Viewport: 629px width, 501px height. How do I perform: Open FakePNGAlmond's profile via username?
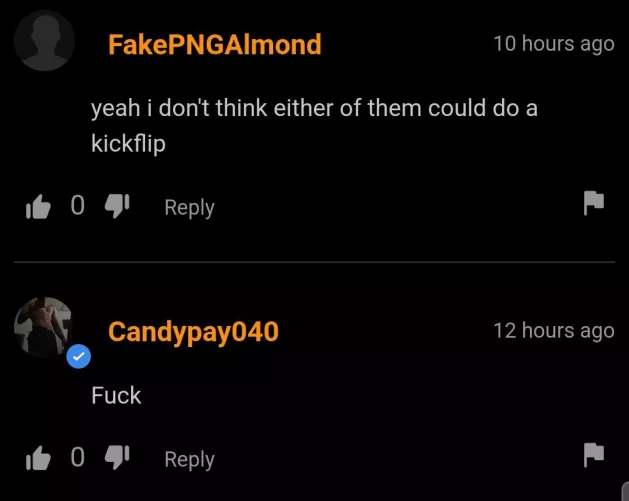(x=215, y=44)
